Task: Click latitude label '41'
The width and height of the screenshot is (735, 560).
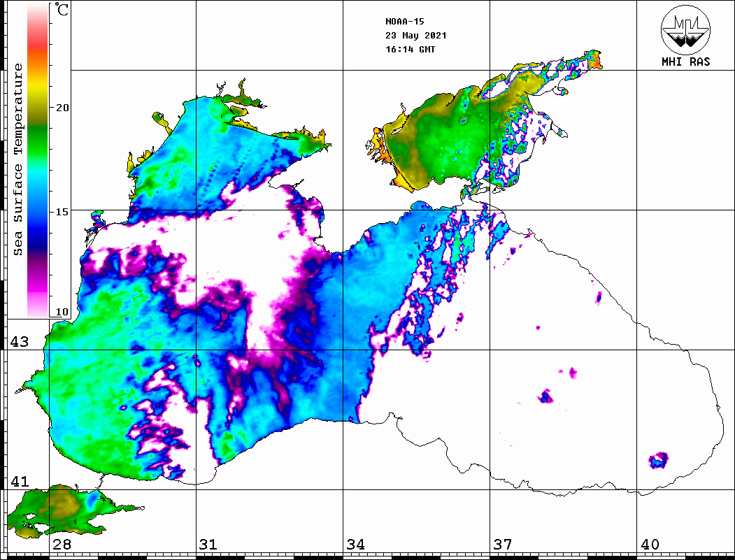Action: pyautogui.click(x=20, y=482)
